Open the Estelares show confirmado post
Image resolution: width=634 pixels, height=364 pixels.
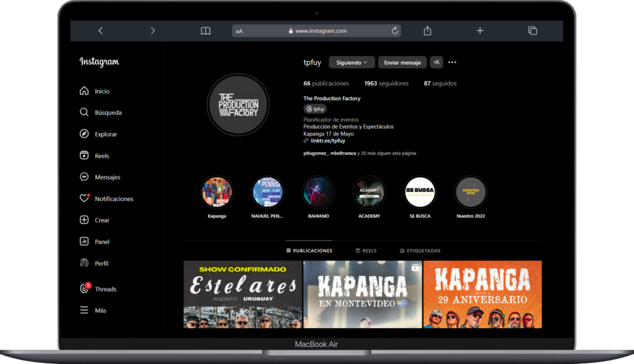243,295
